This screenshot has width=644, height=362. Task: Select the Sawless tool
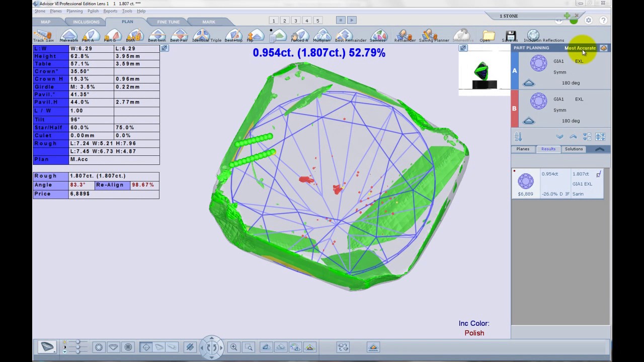tap(378, 36)
